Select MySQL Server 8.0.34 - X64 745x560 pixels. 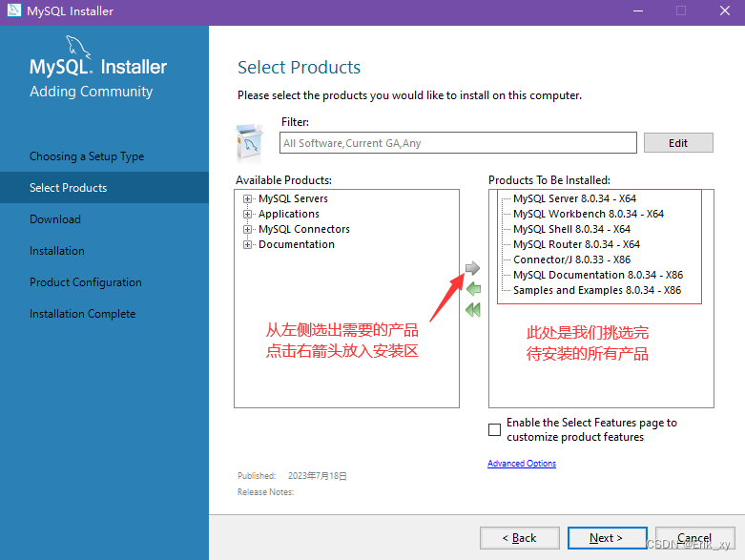[574, 198]
